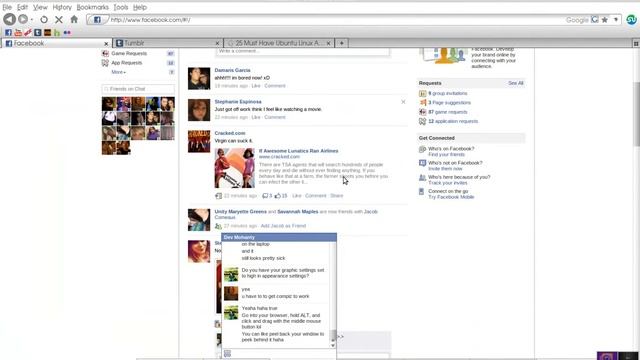
Task: Open Stephanie Espinosa's profile link
Action: click(x=238, y=102)
